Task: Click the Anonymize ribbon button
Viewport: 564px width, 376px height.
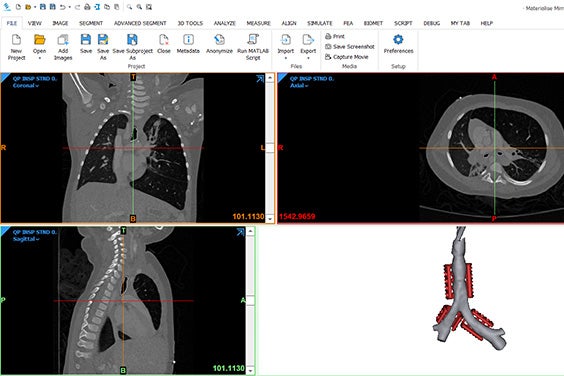Action: pos(219,44)
